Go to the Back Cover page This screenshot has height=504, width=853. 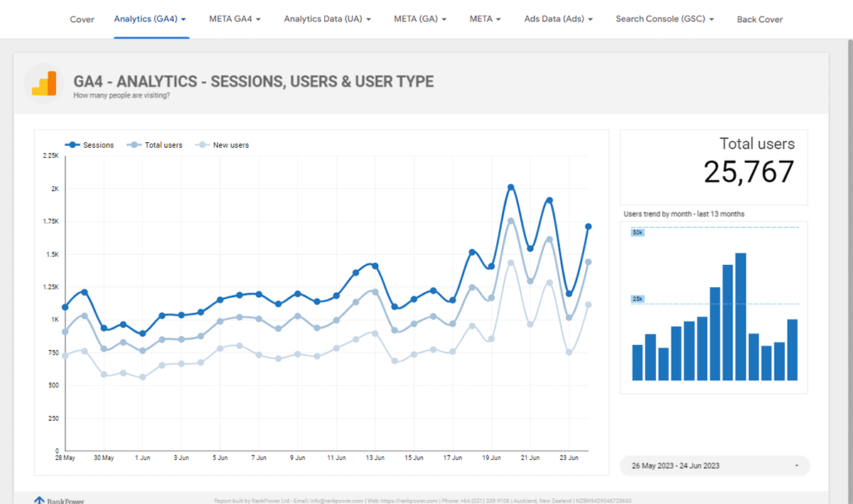(x=760, y=19)
